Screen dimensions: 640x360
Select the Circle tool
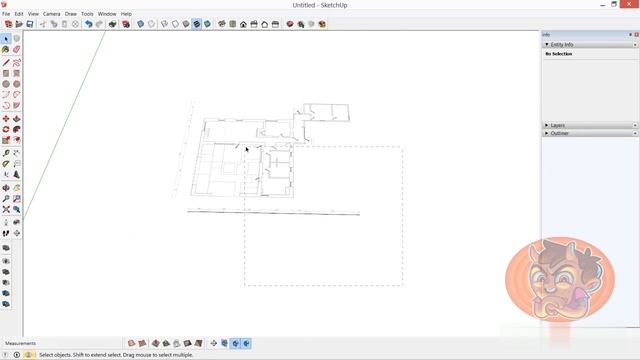[x=6, y=84]
